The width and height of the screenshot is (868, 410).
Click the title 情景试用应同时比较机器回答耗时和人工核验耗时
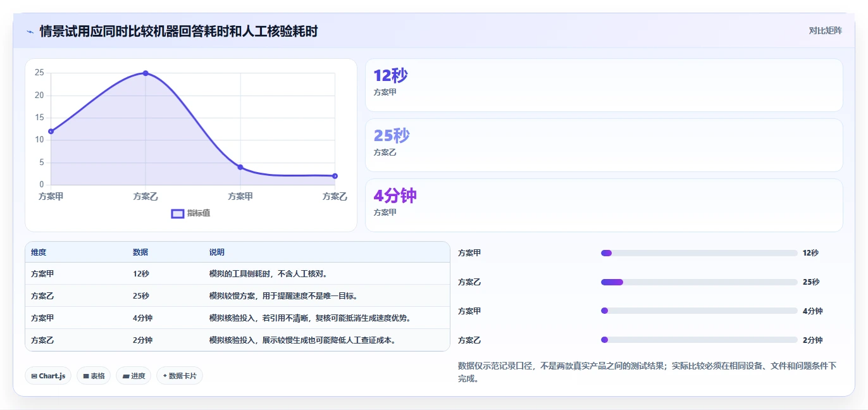click(178, 31)
